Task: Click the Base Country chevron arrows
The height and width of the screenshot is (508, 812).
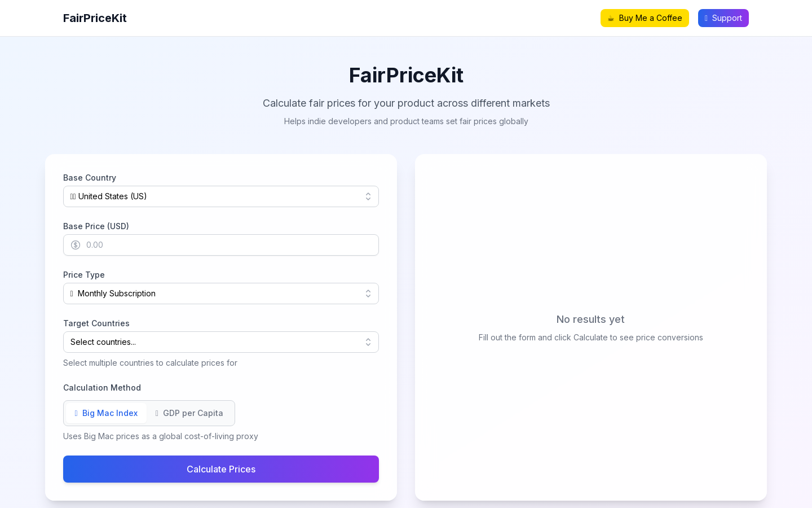Action: (x=368, y=196)
